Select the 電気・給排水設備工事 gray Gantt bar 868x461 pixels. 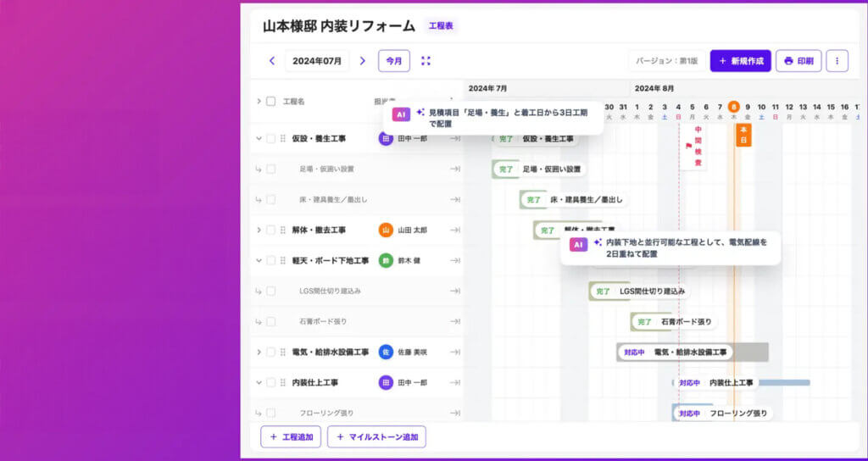coord(692,352)
